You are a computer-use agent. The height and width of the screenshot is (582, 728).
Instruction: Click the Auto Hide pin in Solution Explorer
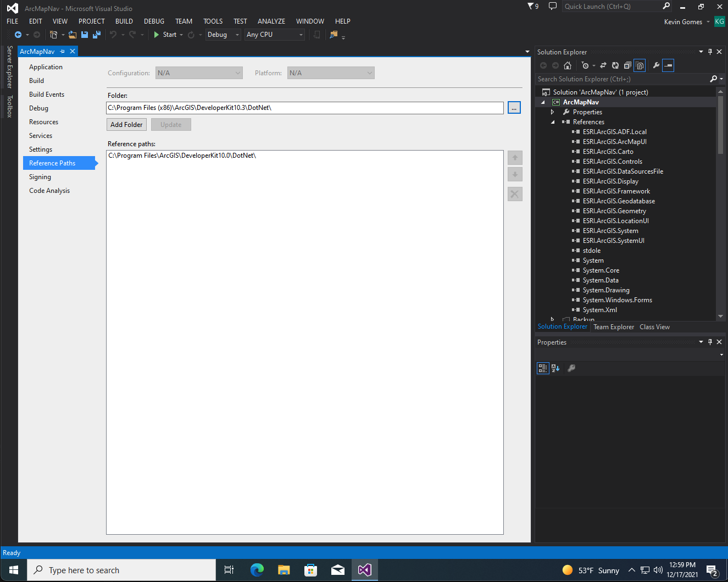click(710, 52)
